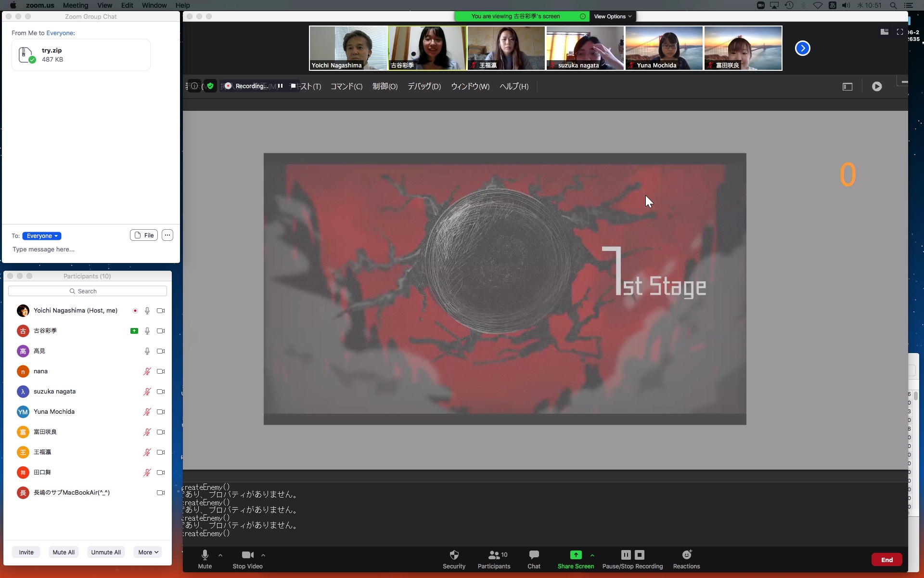Toggle Stop Video camera button

pos(247,555)
